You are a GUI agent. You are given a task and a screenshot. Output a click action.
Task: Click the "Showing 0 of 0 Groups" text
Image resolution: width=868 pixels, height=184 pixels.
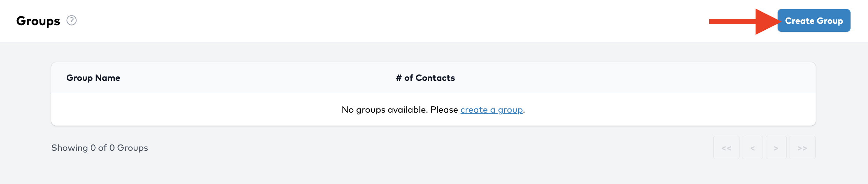(x=100, y=148)
